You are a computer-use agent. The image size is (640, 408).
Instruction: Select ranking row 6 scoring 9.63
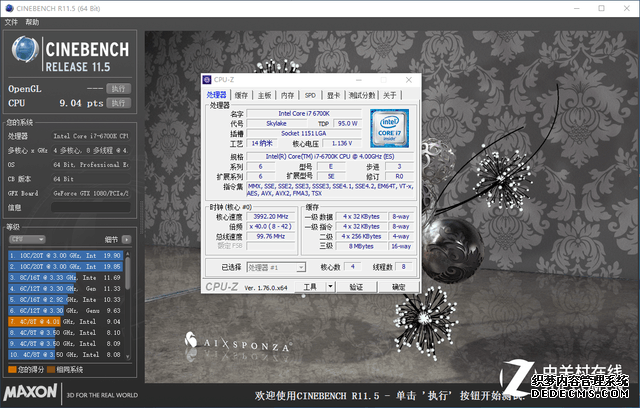pos(65,310)
